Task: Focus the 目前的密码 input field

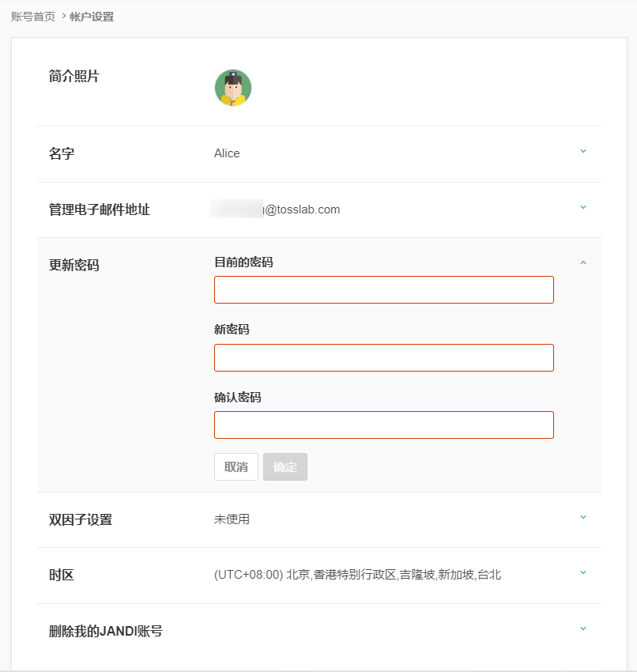Action: pyautogui.click(x=383, y=289)
